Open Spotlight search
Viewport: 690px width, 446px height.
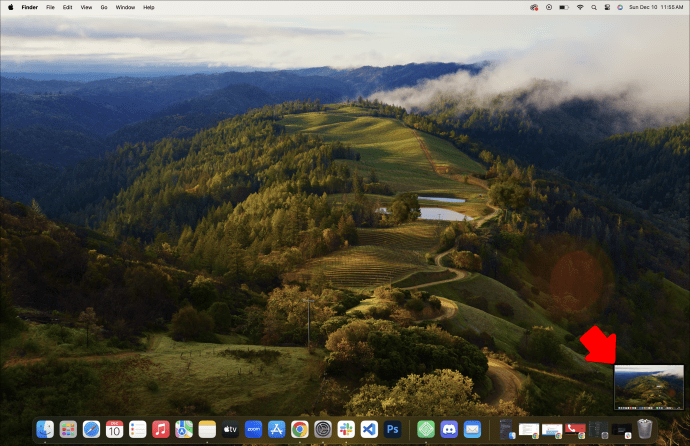[x=594, y=7]
